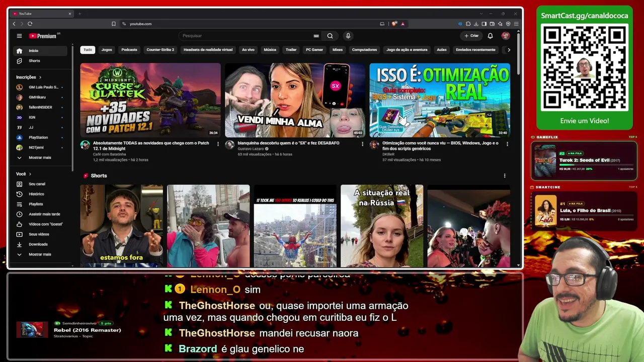Viewport: 644px width, 362px height.
Task: Select the PC Gamer filter chip
Action: [314, 50]
